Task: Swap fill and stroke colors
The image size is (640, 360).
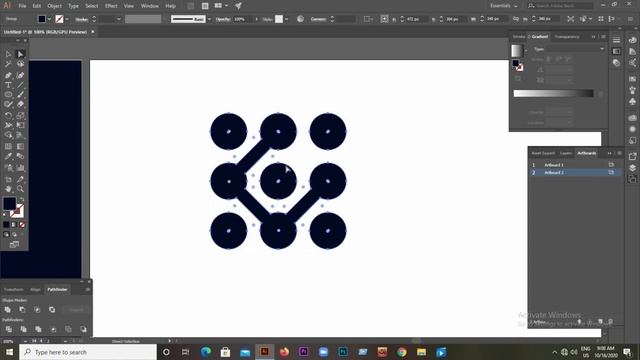Action: [x=22, y=200]
